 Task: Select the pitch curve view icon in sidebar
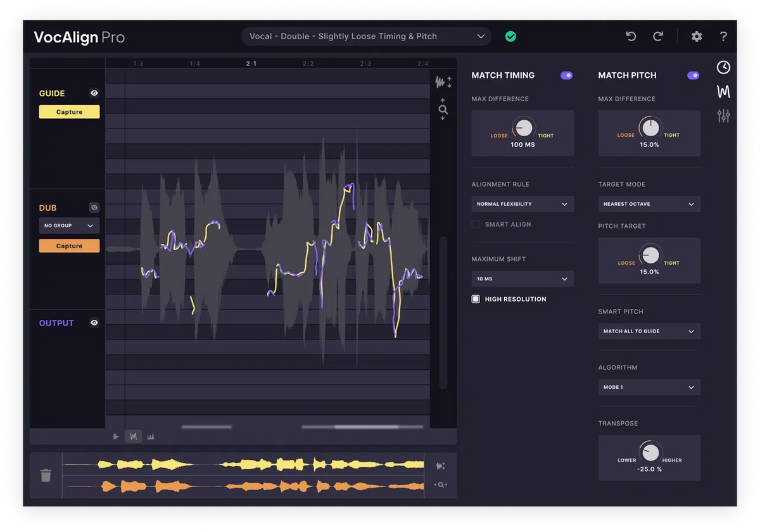[x=723, y=91]
